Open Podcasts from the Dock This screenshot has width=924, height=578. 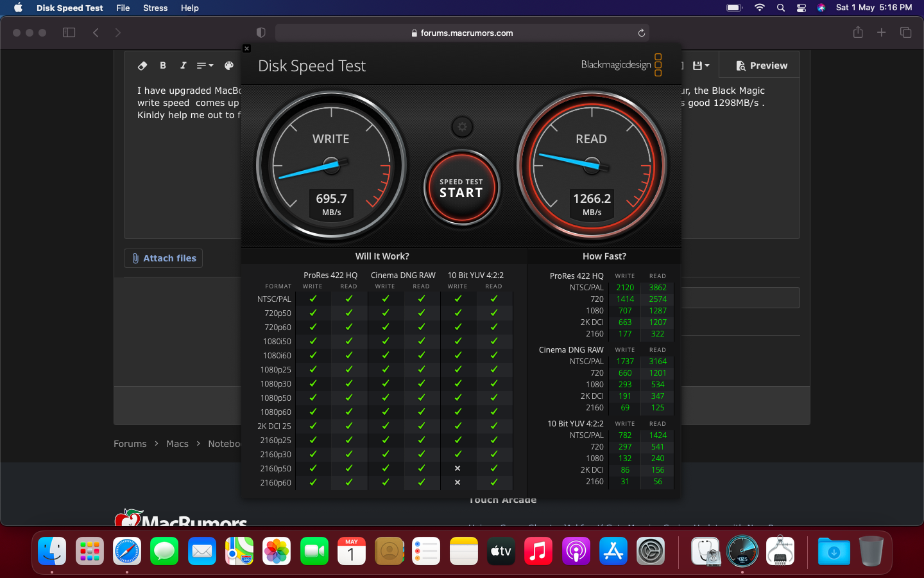(x=576, y=551)
